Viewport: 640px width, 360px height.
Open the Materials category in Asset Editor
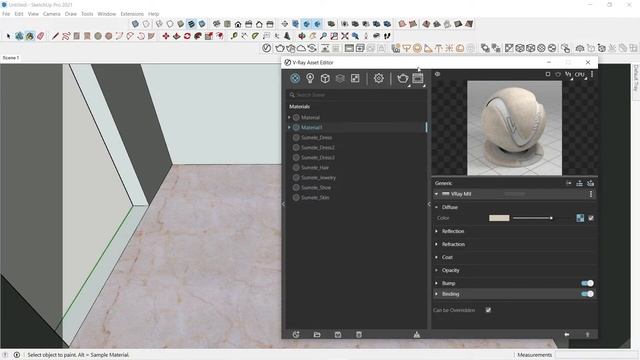295,78
